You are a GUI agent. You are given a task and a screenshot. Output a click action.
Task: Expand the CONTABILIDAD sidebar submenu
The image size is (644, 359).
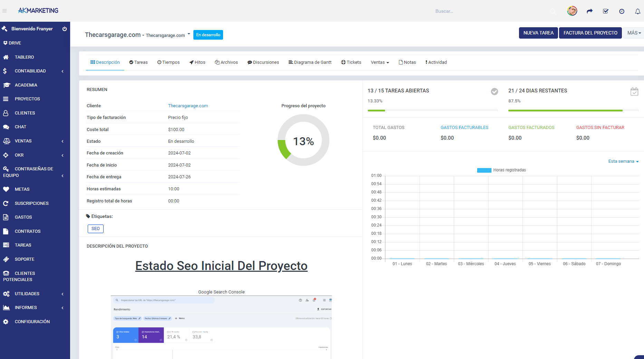[63, 71]
